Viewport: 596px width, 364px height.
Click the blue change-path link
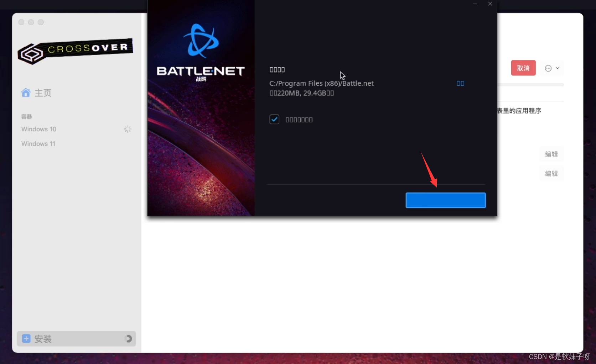click(460, 83)
